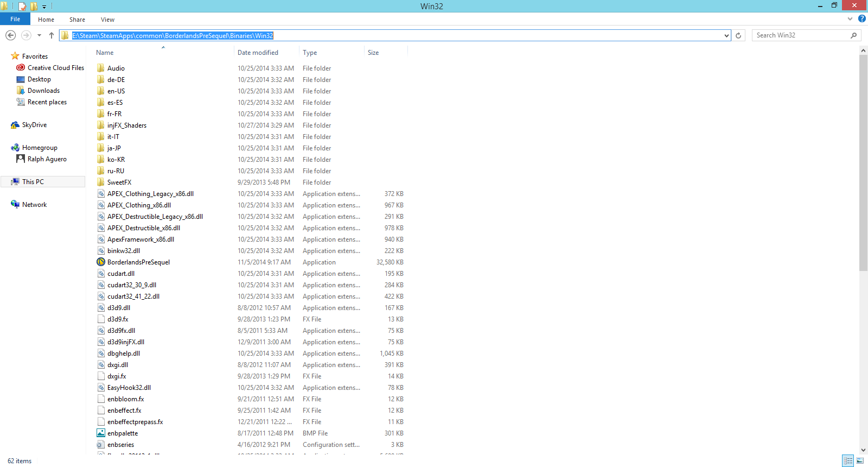Expand the ribbon with the chevron
Screen dimensions: 868x467
tap(850, 19)
